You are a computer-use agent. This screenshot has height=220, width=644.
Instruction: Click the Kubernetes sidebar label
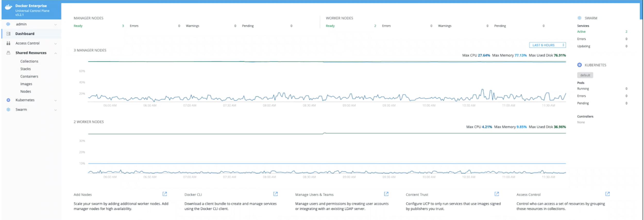(x=25, y=100)
